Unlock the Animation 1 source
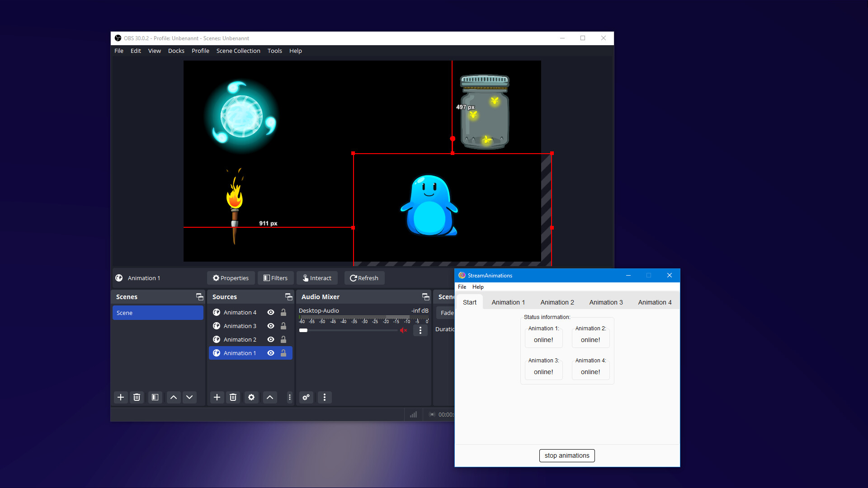Image resolution: width=868 pixels, height=488 pixels. [x=283, y=353]
